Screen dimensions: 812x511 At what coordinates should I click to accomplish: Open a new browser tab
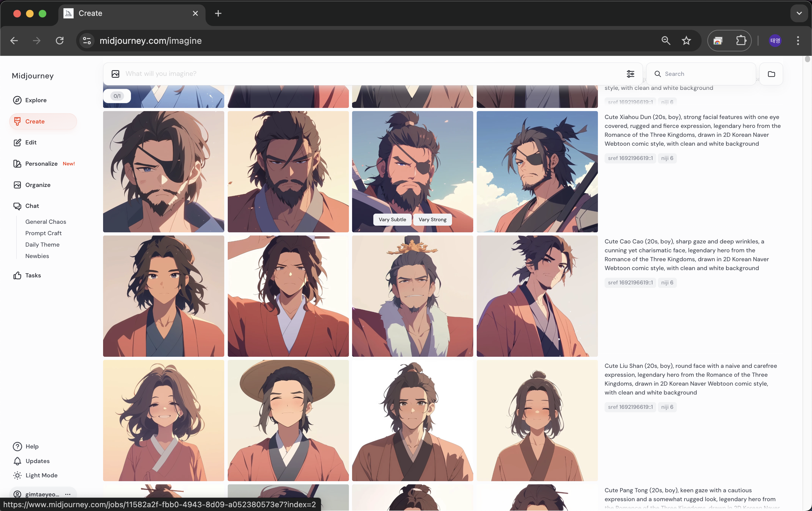pyautogui.click(x=218, y=14)
